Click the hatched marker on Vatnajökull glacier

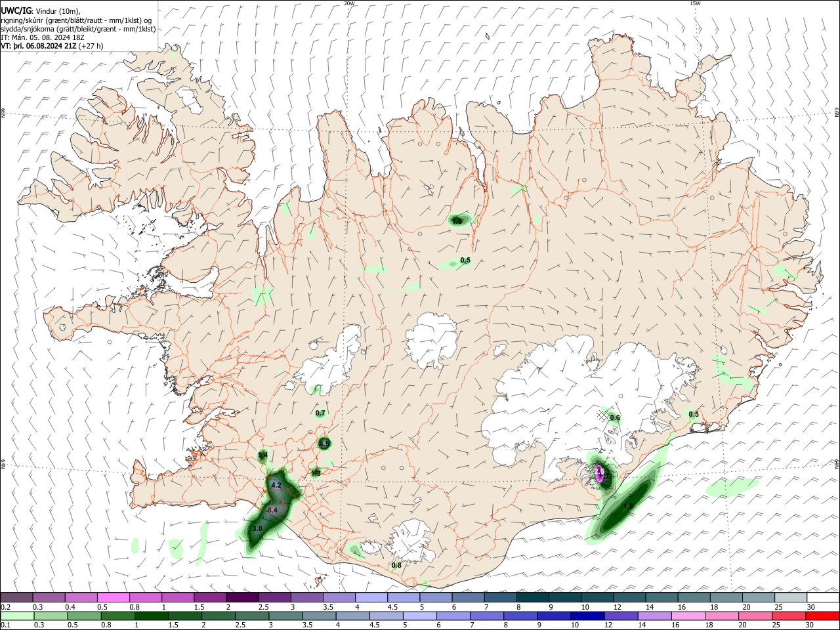click(603, 415)
